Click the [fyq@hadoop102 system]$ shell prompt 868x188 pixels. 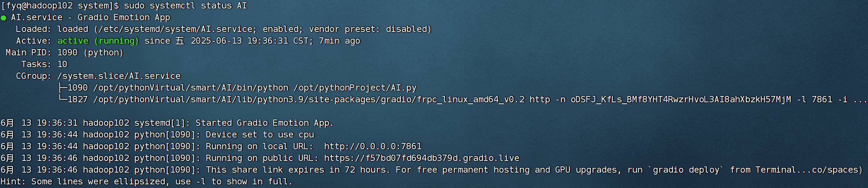tap(60, 5)
